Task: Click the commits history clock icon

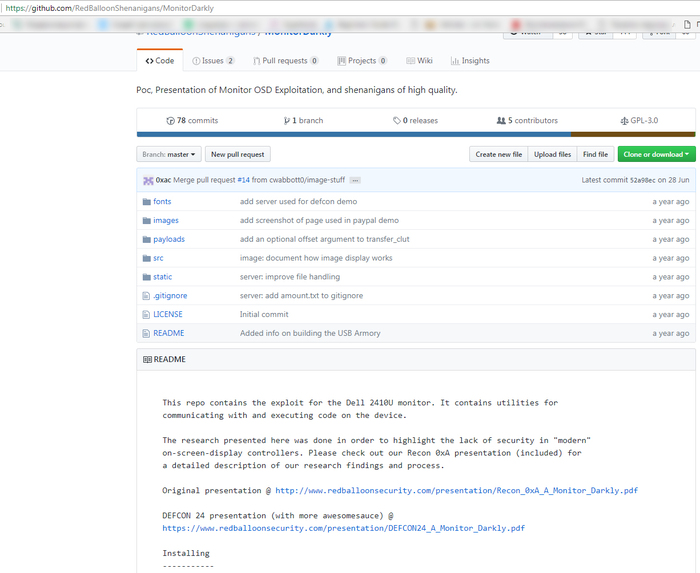Action: click(171, 120)
